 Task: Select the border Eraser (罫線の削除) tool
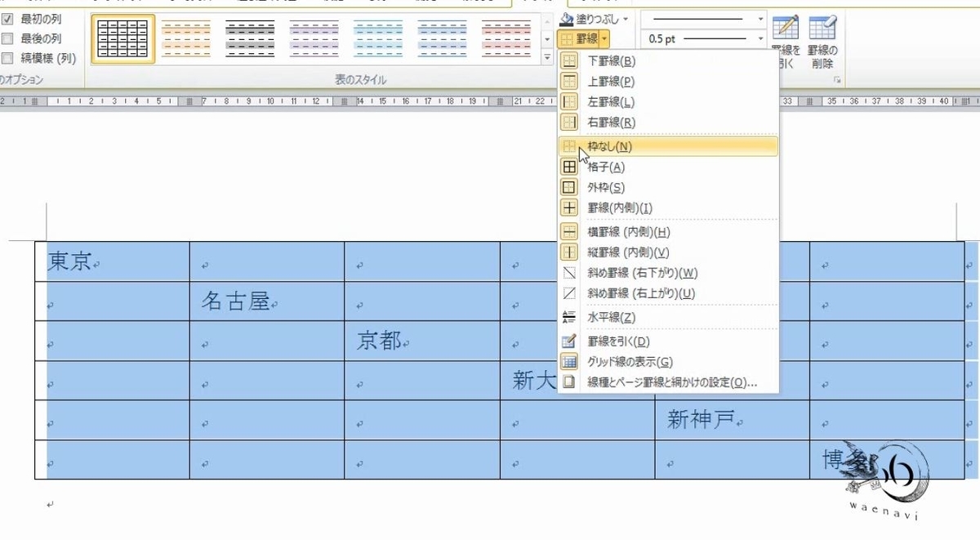point(822,29)
